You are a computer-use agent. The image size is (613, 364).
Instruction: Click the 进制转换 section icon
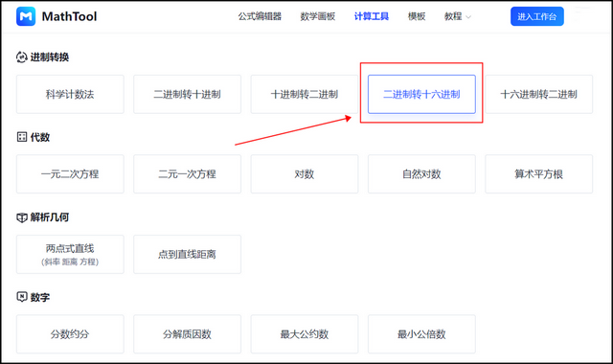pyautogui.click(x=21, y=57)
